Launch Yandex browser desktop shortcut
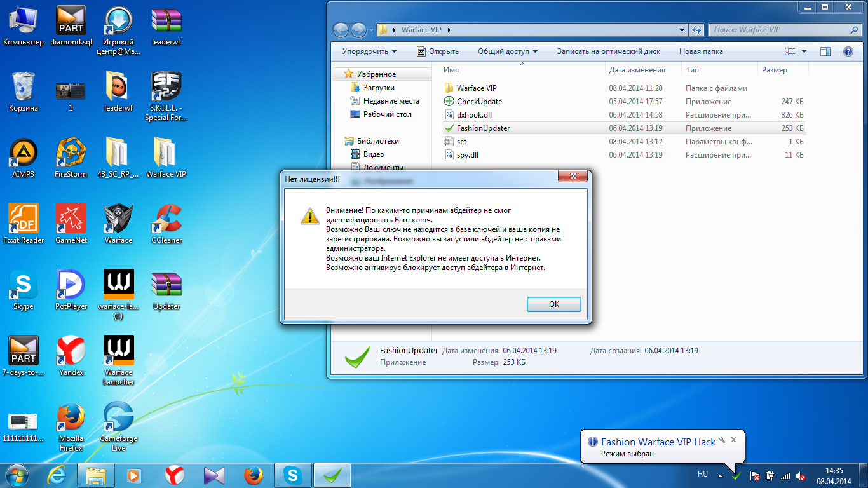Screen dimensions: 868x488 pyautogui.click(x=71, y=356)
